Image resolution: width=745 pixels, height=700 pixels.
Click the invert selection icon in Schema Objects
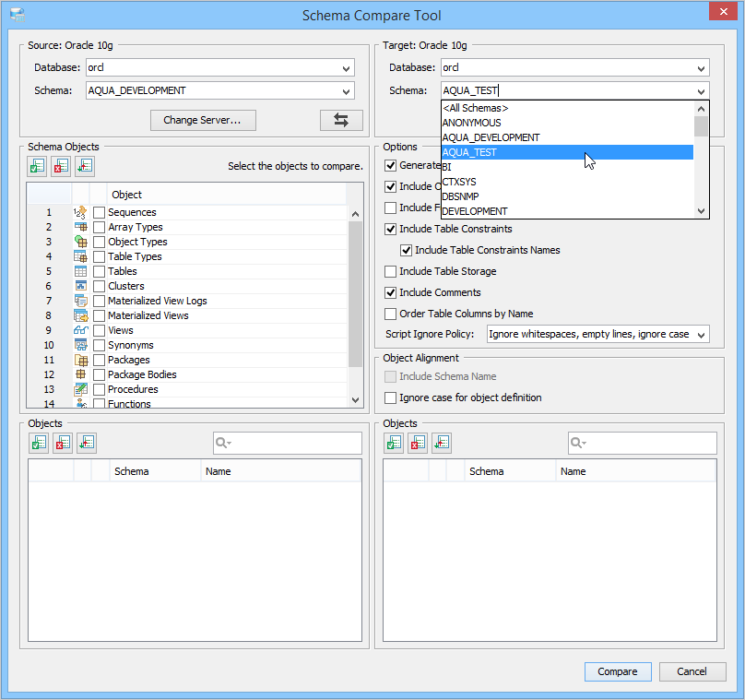pos(85,166)
